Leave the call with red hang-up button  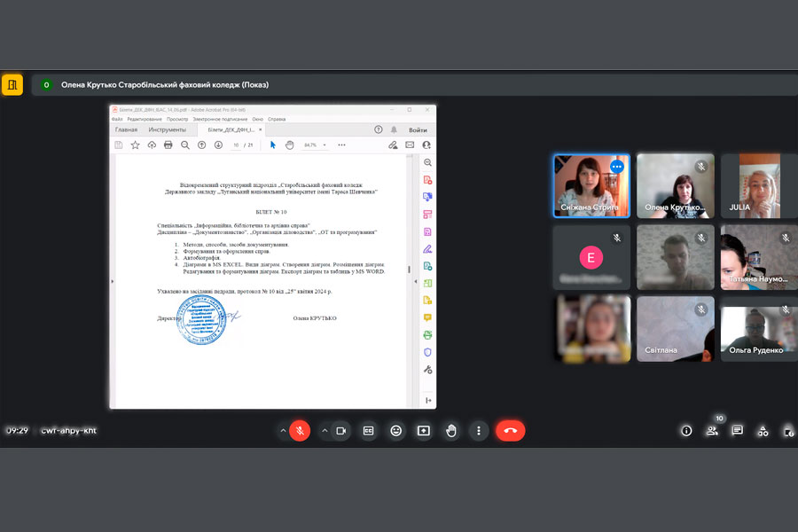click(x=511, y=431)
